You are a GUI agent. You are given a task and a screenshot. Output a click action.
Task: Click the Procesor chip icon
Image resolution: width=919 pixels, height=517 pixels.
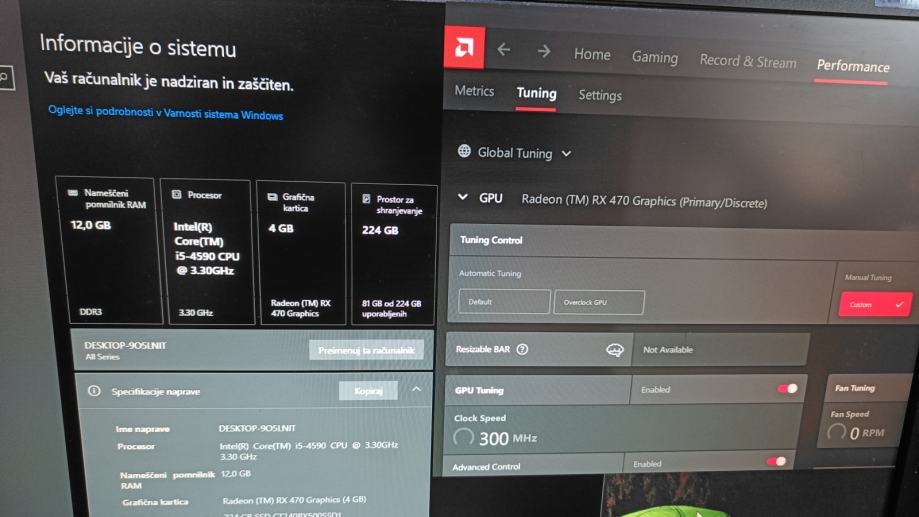pyautogui.click(x=176, y=195)
